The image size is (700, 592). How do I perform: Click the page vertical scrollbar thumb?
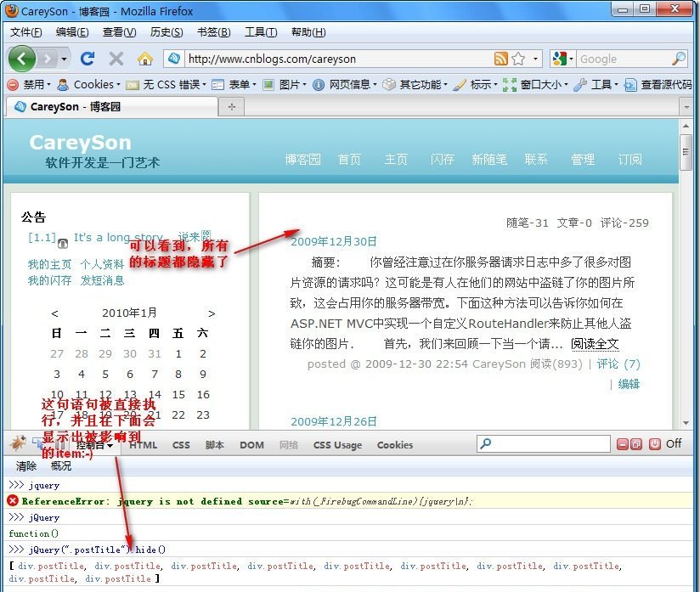686,152
